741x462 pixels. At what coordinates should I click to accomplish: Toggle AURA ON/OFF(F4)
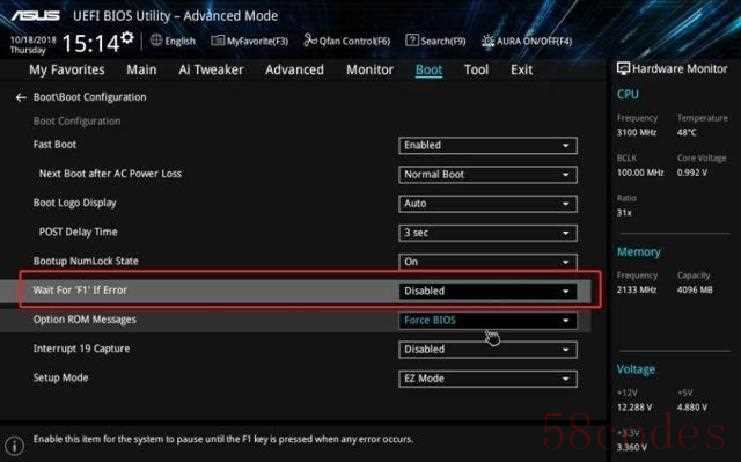(x=534, y=41)
